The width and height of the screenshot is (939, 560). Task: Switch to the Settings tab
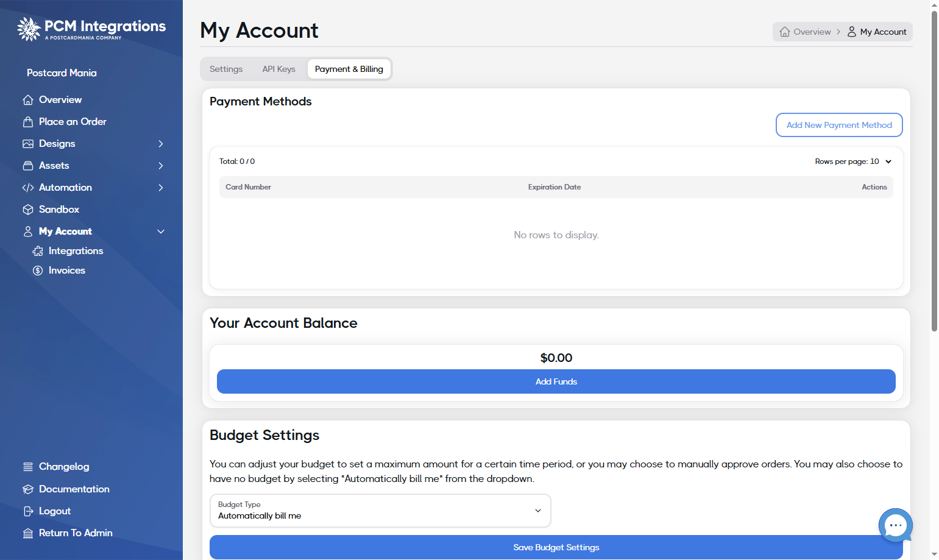226,69
